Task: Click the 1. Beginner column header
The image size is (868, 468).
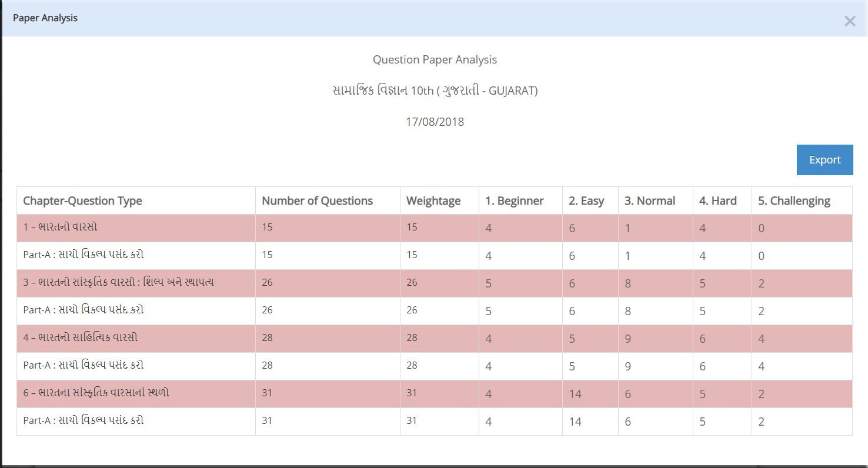Action: coord(514,201)
